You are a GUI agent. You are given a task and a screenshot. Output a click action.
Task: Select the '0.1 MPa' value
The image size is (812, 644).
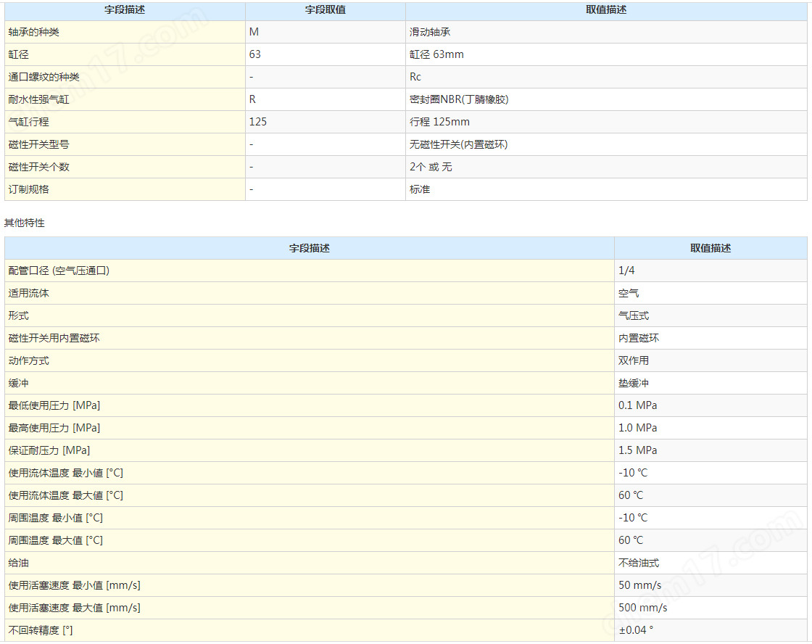[x=710, y=405]
